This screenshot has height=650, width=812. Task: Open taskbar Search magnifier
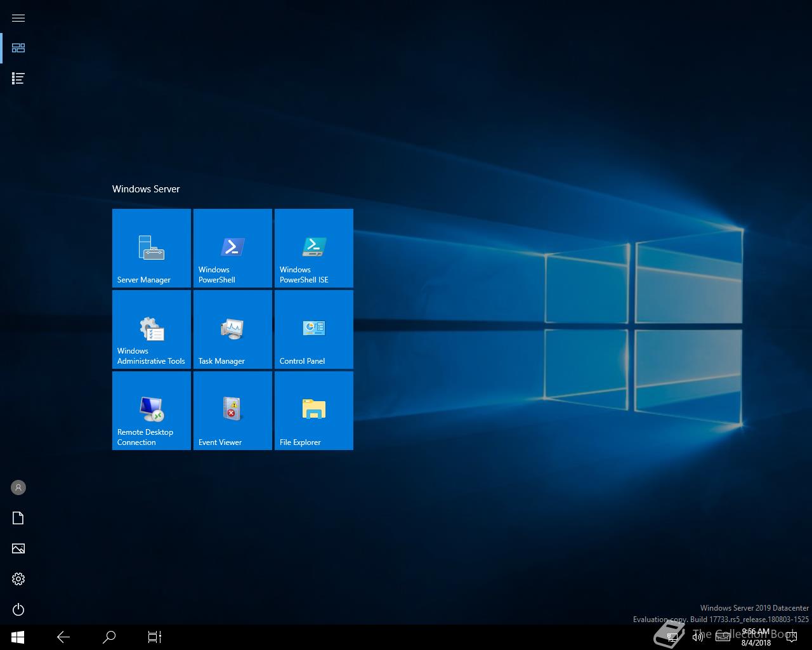(109, 637)
